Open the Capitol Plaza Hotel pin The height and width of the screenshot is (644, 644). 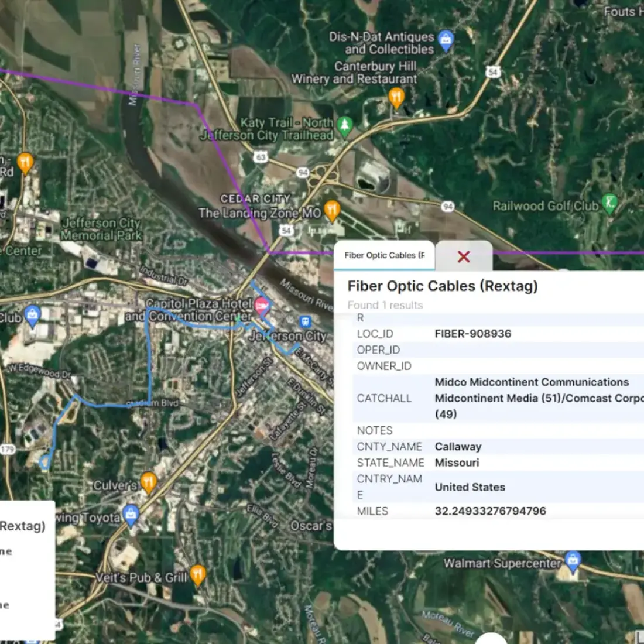pyautogui.click(x=262, y=304)
